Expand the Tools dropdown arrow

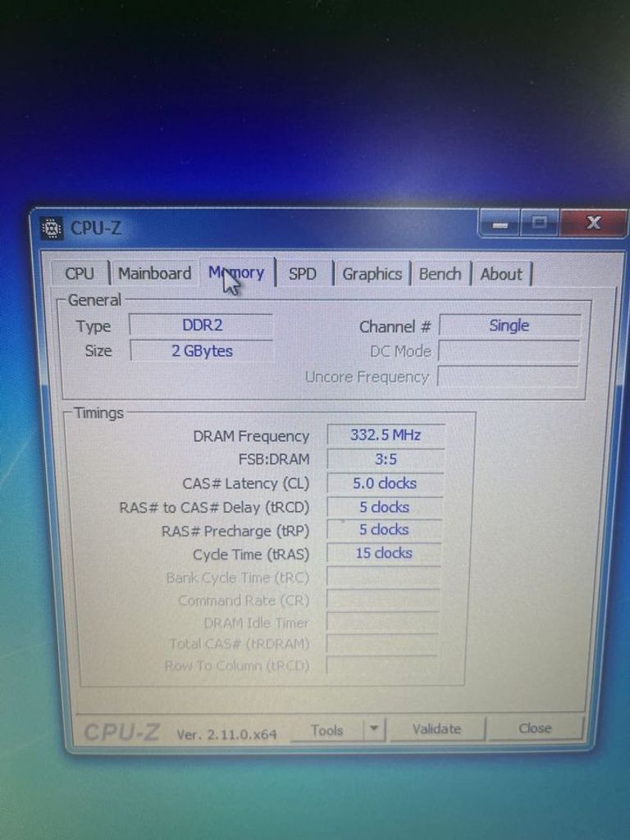click(374, 729)
